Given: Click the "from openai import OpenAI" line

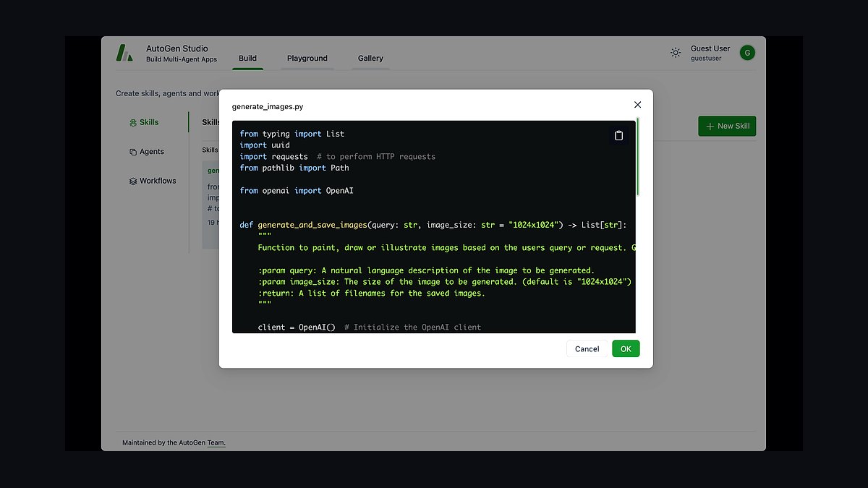Looking at the screenshot, I should click(297, 191).
